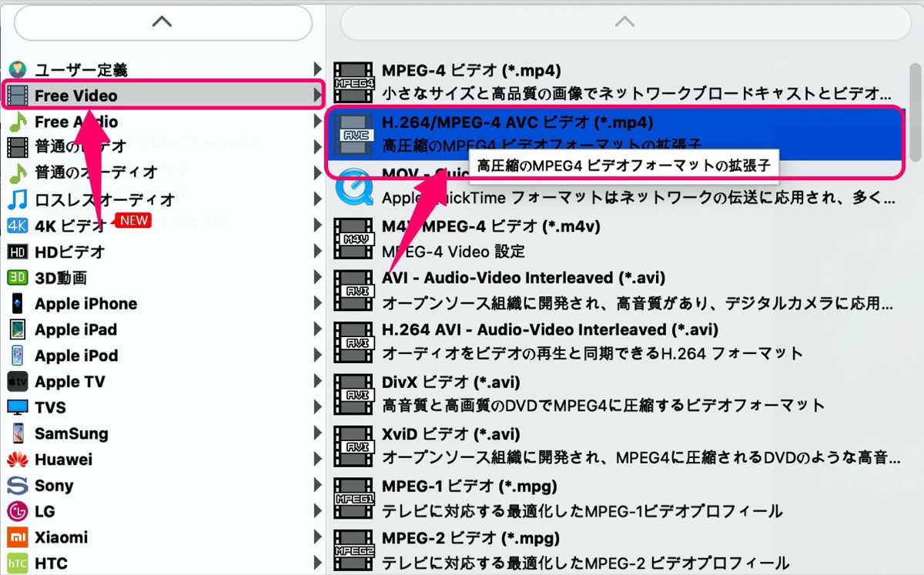
Task: Click the right panel scroll-up chevron button
Action: [x=624, y=22]
